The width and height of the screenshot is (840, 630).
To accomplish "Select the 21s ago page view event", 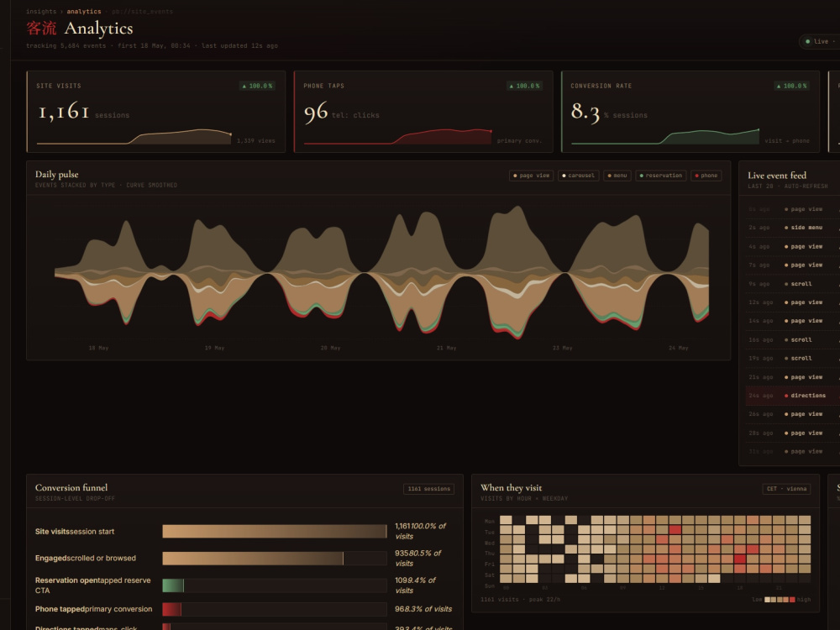I will point(792,377).
